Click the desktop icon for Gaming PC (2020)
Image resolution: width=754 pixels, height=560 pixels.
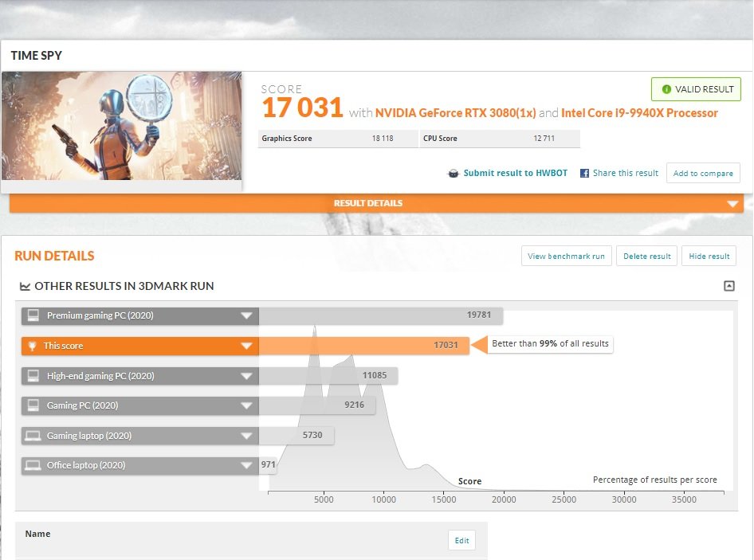pos(33,405)
